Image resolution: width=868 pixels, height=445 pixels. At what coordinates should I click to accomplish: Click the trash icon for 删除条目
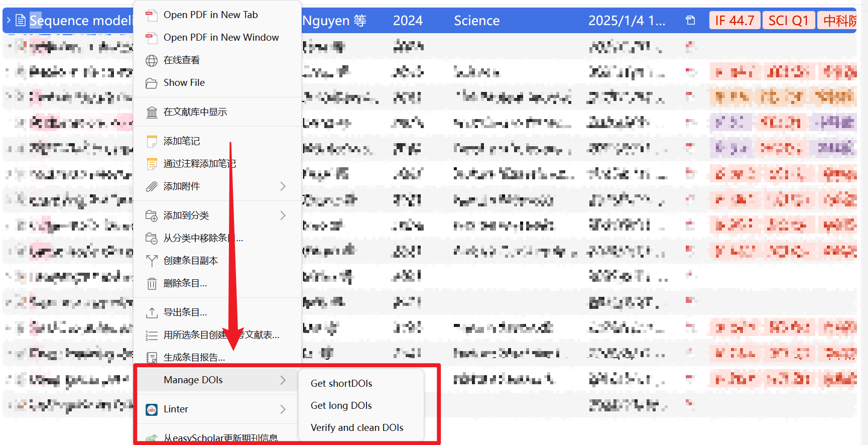(x=151, y=284)
